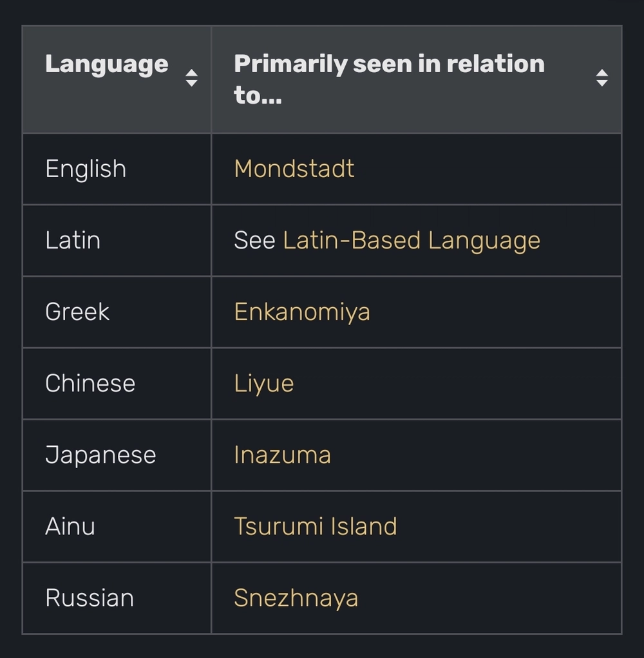Click the Inazuma link
The image size is (644, 658).
[x=281, y=455]
